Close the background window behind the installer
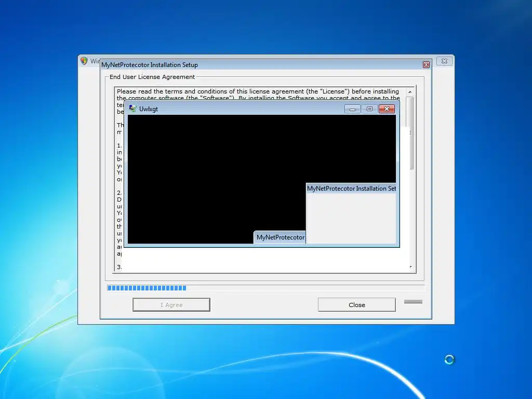Viewport: 532px width, 399px height. point(444,61)
